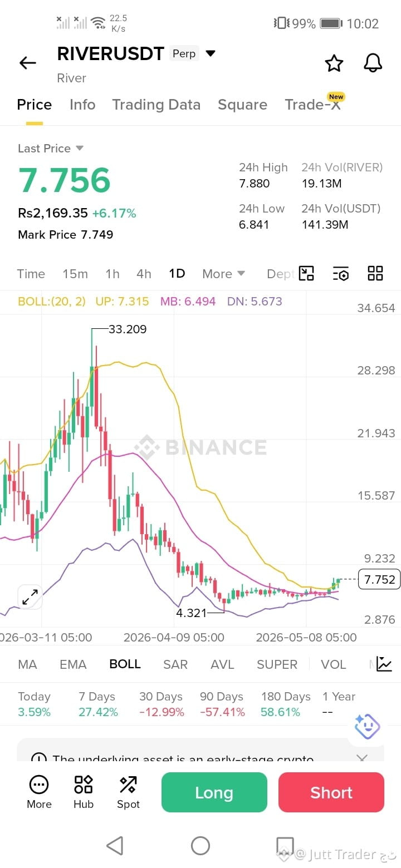
Task: Tap the 180 Days 58.61% performance
Action: pos(286,704)
